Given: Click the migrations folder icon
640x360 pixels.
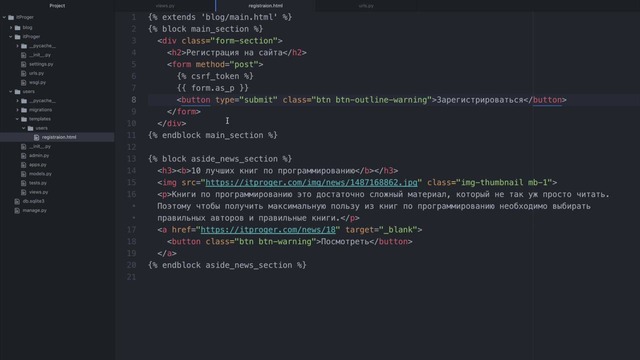Looking at the screenshot, I should [x=24, y=110].
